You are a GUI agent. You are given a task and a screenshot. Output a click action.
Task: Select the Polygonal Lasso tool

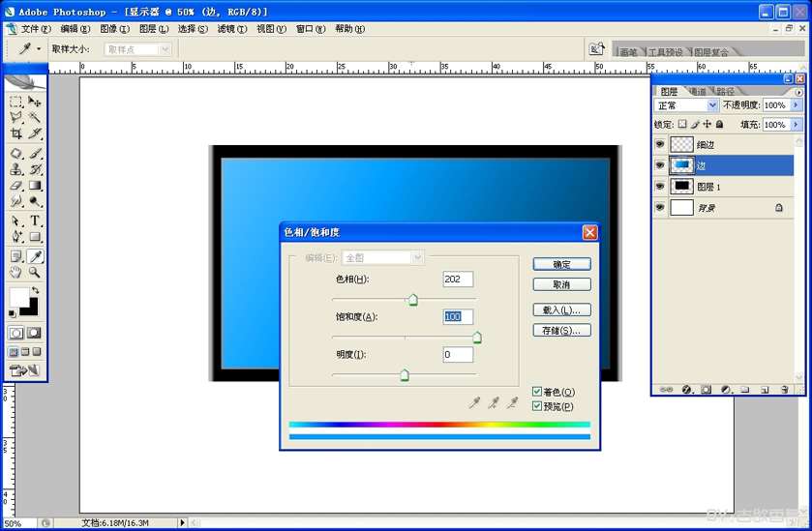pyautogui.click(x=16, y=117)
